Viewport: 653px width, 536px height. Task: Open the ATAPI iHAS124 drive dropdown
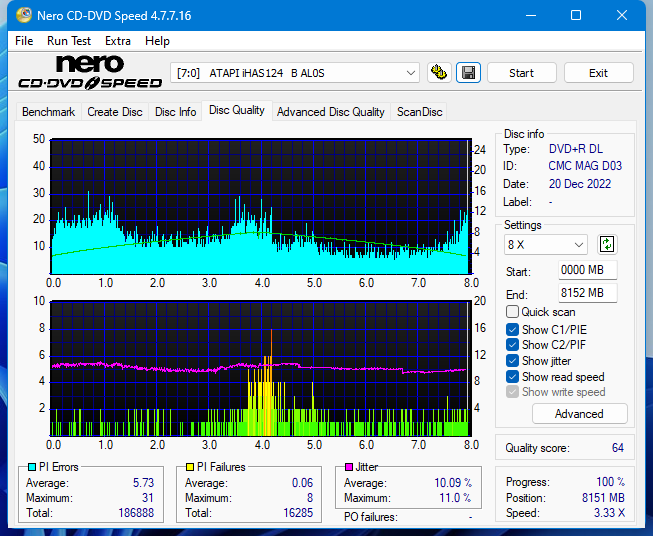295,73
